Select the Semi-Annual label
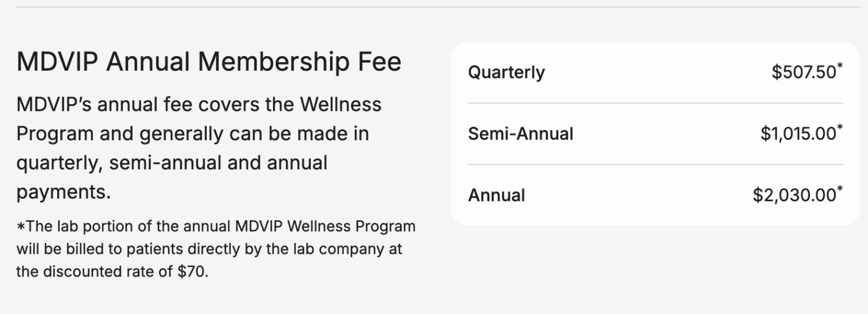Screen dimensions: 868x314 click(520, 134)
